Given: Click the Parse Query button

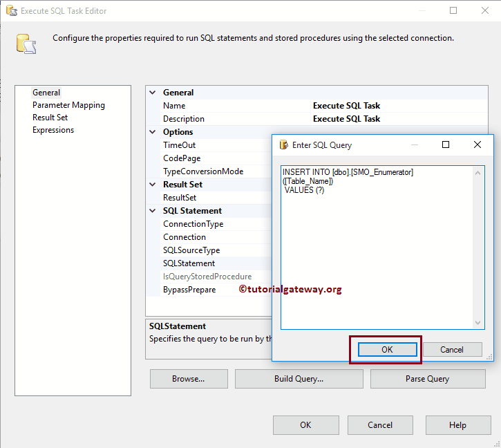Looking at the screenshot, I should coord(428,379).
